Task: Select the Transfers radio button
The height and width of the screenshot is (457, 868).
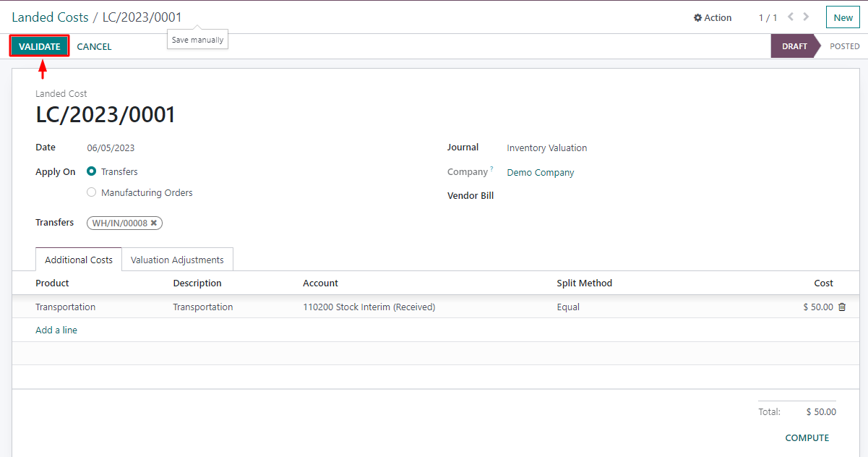Action: (91, 171)
